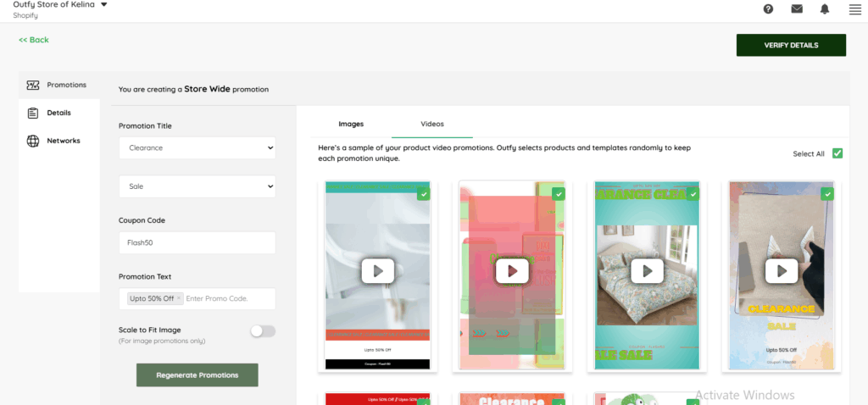868x405 pixels.
Task: Switch to the Images tab
Action: point(351,125)
